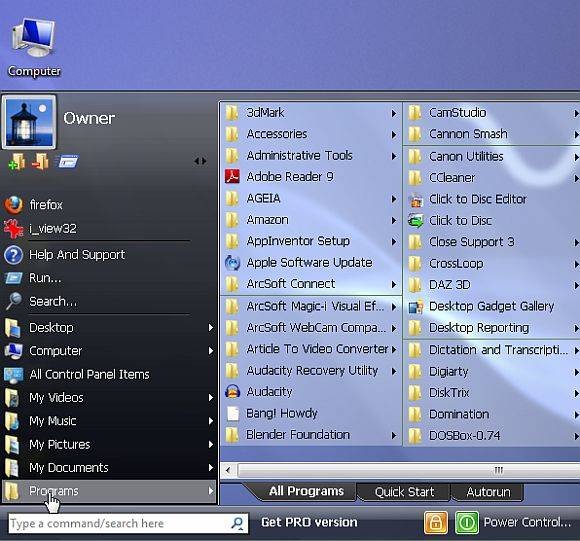Open Dictation and Transcripti... folder
Image resolution: width=580 pixels, height=541 pixels.
492,350
